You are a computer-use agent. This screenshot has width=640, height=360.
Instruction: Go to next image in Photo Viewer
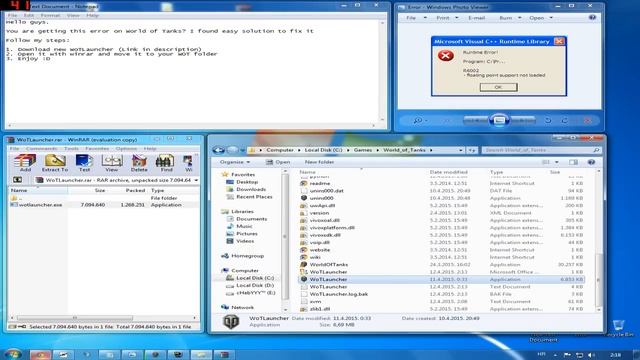pyautogui.click(x=523, y=120)
